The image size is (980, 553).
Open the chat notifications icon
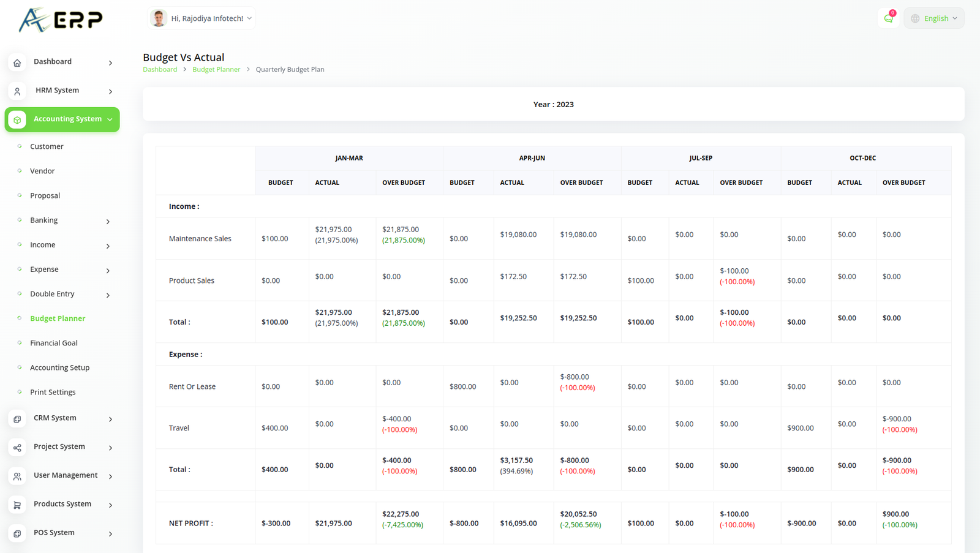pos(888,18)
